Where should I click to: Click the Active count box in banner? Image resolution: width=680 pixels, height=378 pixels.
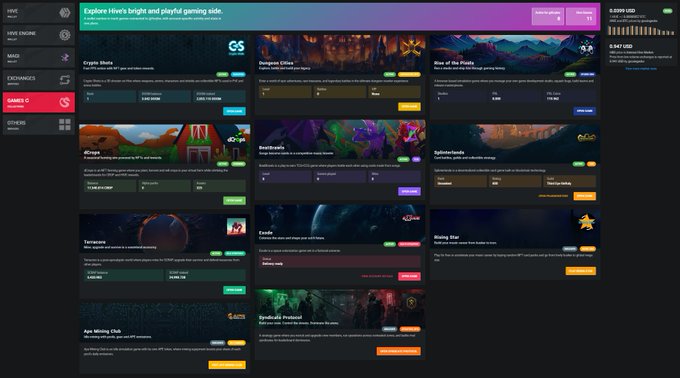point(548,16)
